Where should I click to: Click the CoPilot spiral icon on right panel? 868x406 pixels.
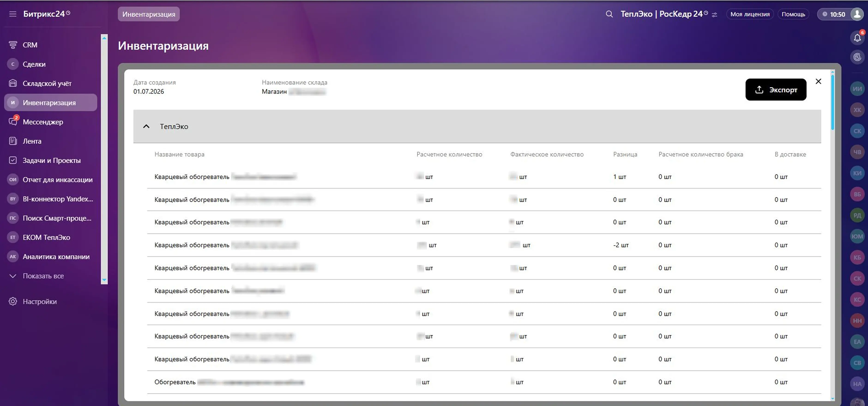tap(857, 57)
